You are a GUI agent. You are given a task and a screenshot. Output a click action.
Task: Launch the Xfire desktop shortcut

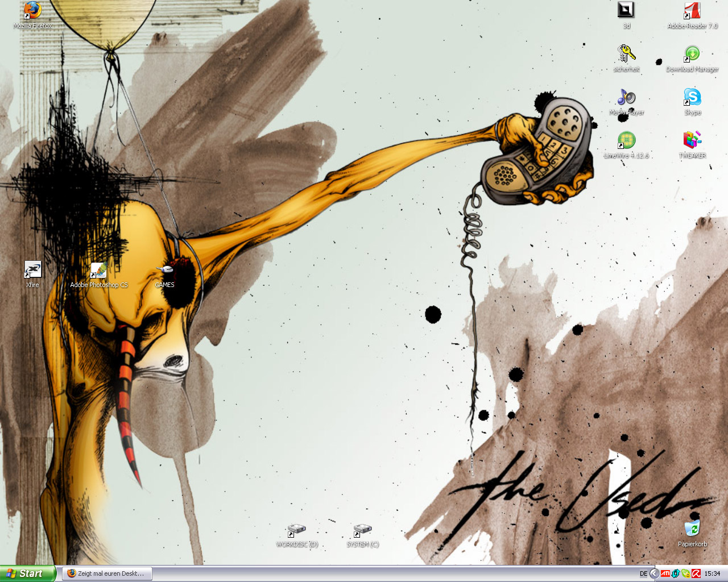coord(32,275)
